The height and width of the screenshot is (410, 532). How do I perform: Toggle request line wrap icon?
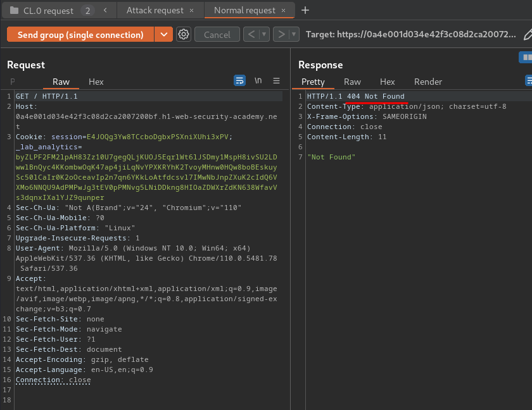tap(239, 80)
